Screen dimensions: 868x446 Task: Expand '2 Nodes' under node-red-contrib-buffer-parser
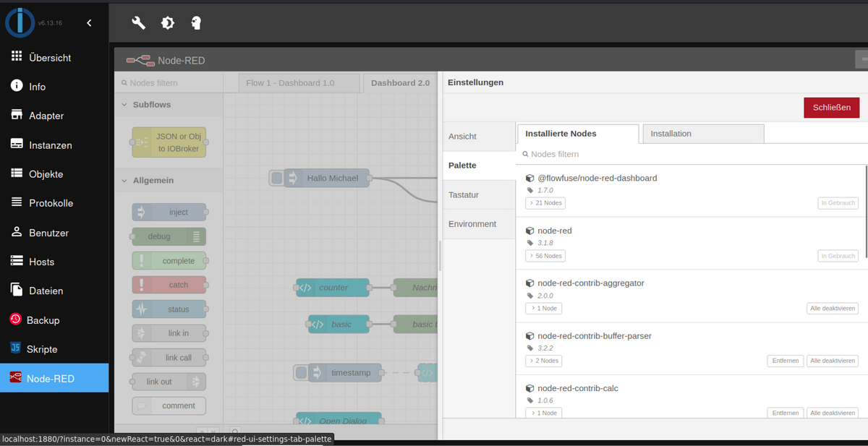coord(543,361)
